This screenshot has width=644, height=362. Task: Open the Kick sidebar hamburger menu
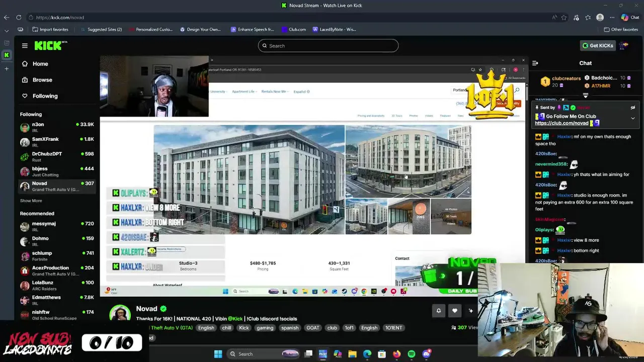pyautogui.click(x=25, y=46)
